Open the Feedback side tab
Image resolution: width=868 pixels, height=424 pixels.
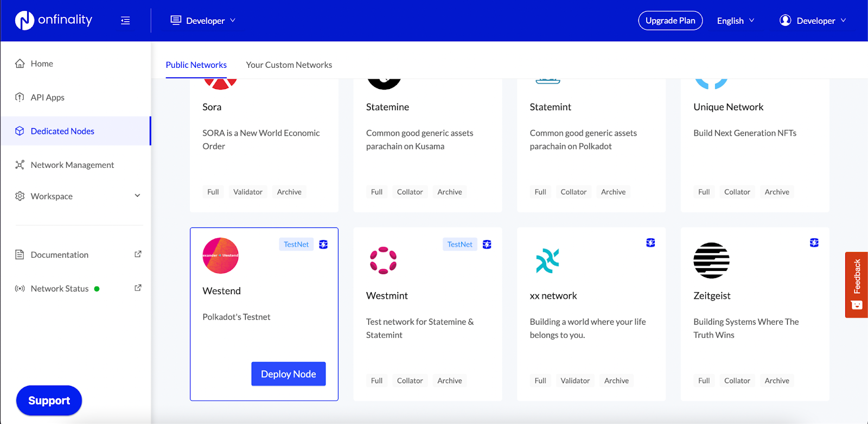pos(857,284)
